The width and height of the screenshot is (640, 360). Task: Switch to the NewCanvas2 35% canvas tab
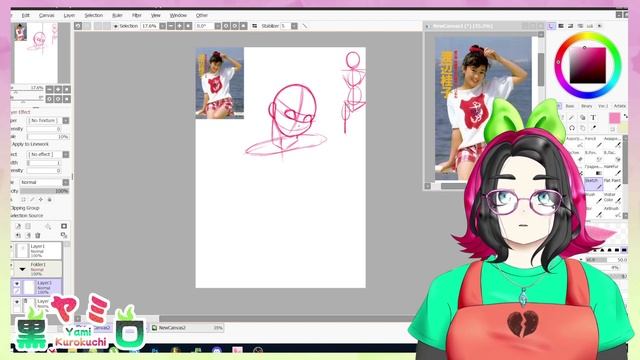[x=187, y=328]
